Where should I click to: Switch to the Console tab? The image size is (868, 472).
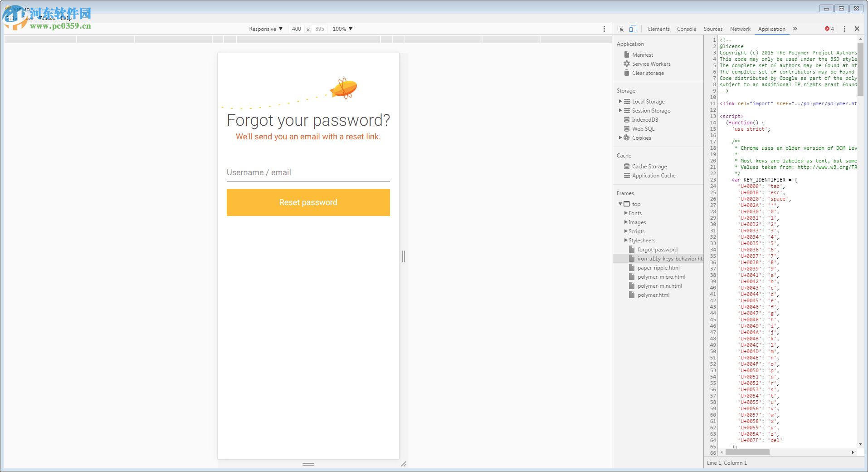pos(687,29)
